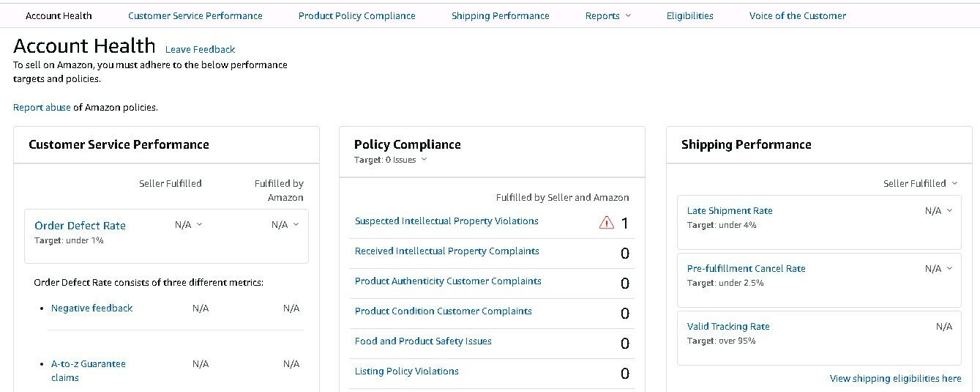Expand the Target: 0 Issues dropdown
The image size is (980, 392).
(391, 160)
